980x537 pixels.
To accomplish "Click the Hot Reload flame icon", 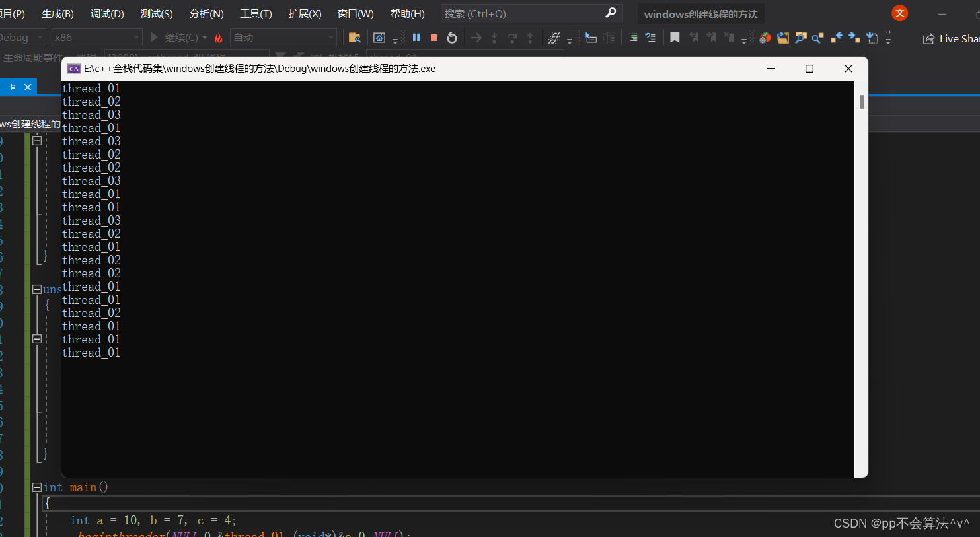I will coord(219,38).
